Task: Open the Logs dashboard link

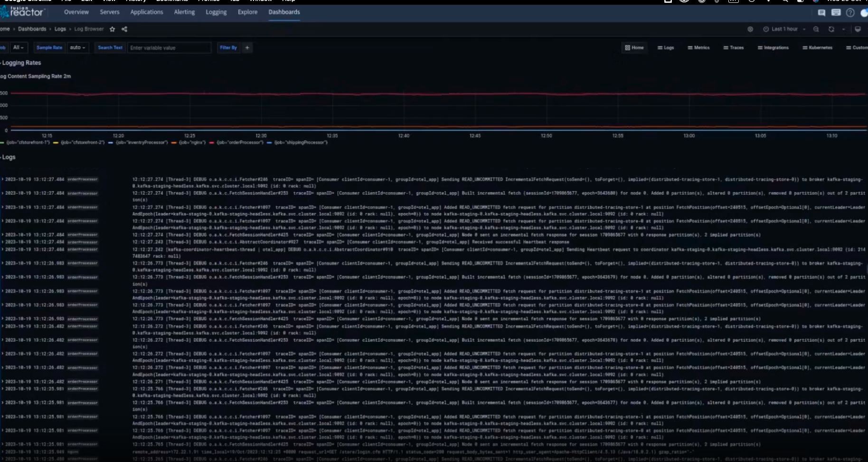Action: (666, 48)
